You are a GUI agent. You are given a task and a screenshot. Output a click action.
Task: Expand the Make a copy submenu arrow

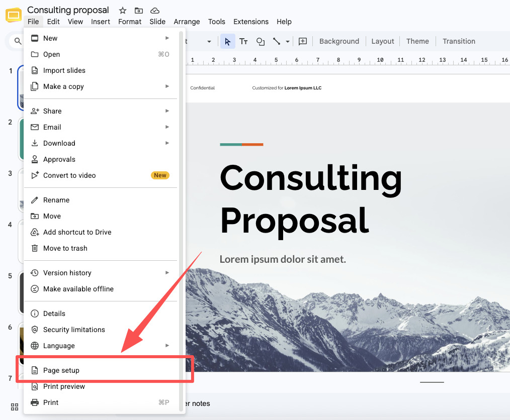click(167, 86)
